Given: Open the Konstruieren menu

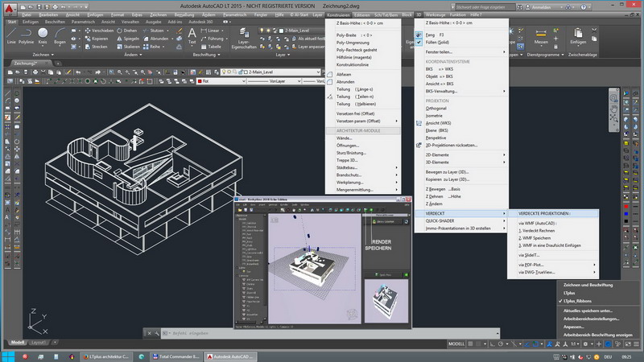Looking at the screenshot, I should pos(339,14).
